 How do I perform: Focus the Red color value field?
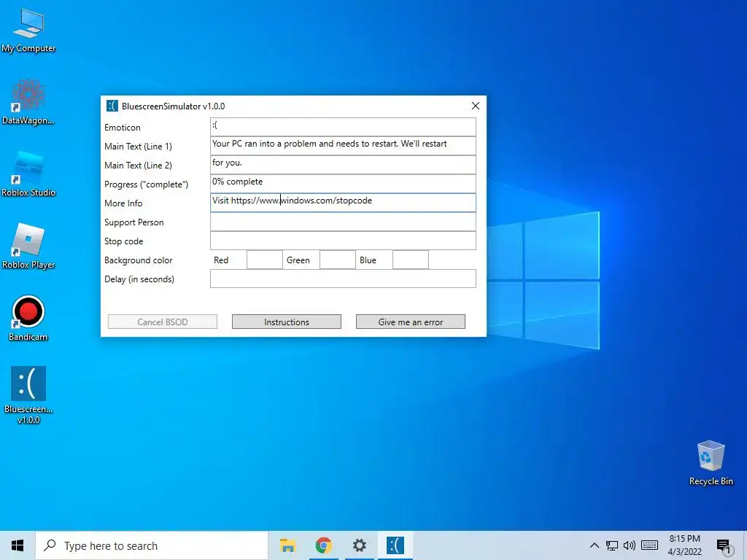[265, 260]
